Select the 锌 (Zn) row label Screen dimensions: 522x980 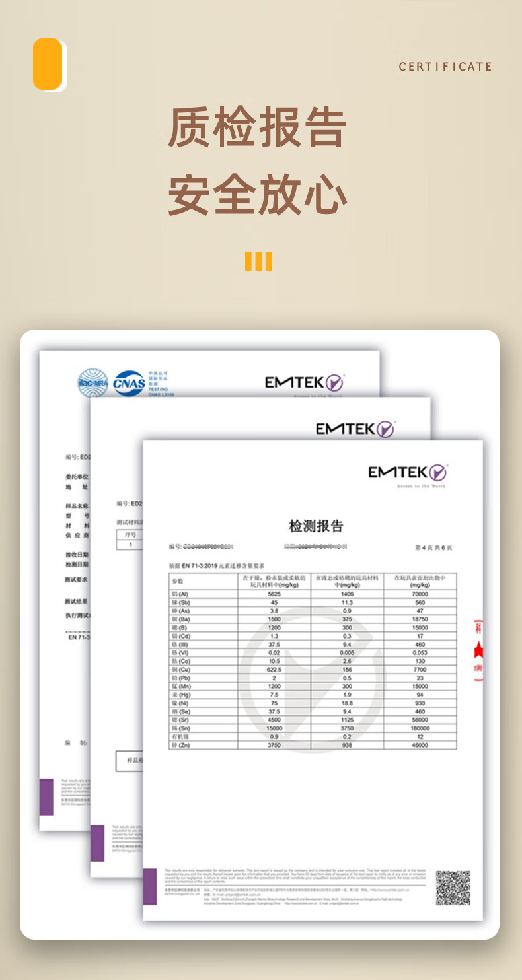(180, 745)
